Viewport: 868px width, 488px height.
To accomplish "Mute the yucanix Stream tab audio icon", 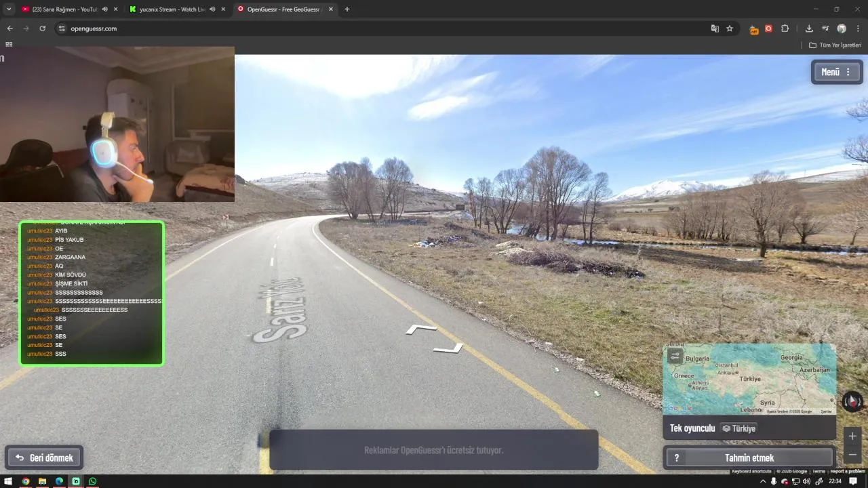I will 212,9.
